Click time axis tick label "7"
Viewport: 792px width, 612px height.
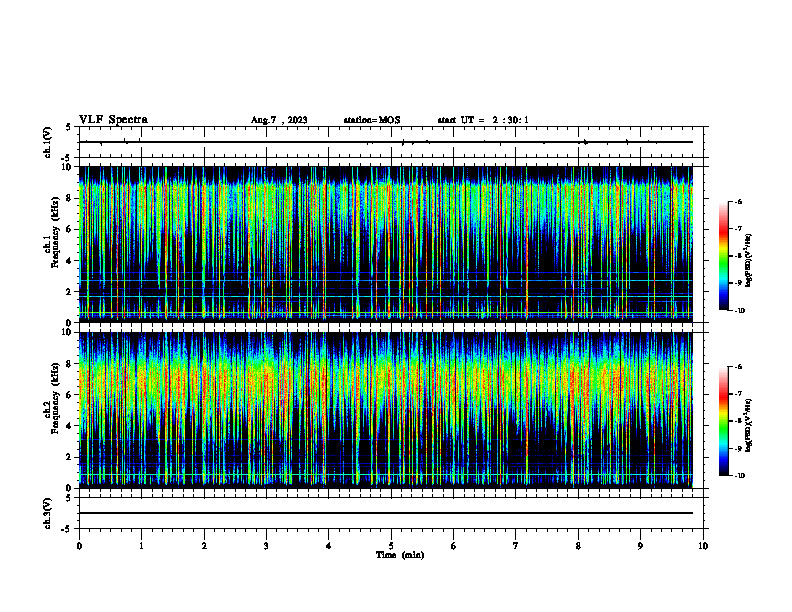pyautogui.click(x=516, y=546)
